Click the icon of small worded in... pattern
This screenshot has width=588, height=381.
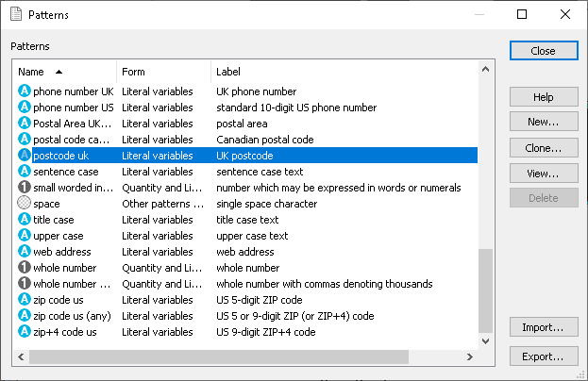25,188
